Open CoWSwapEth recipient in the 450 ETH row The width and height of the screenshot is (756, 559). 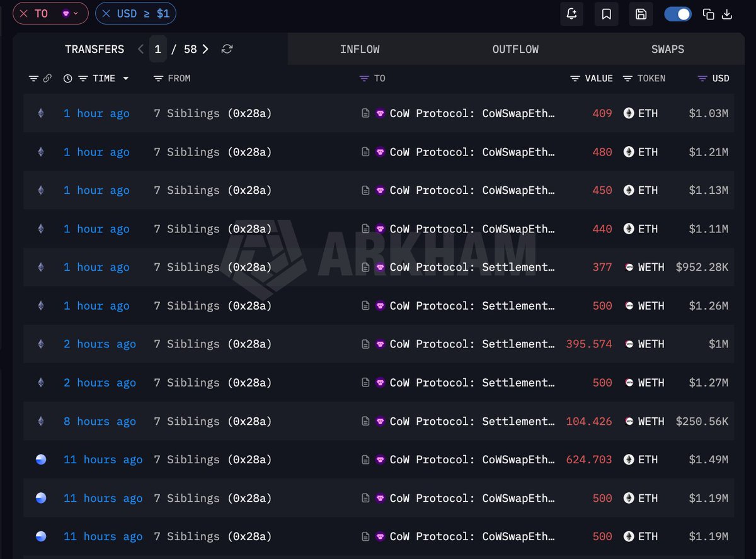click(472, 190)
